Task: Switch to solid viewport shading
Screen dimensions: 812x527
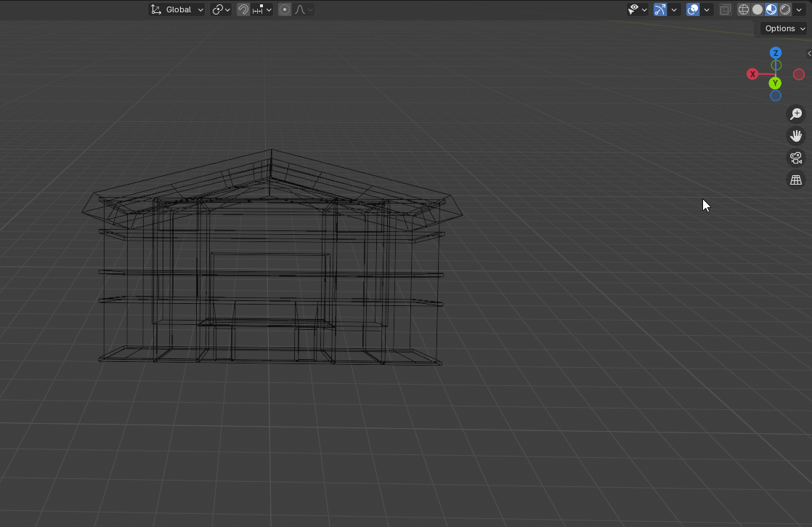Action: point(758,9)
